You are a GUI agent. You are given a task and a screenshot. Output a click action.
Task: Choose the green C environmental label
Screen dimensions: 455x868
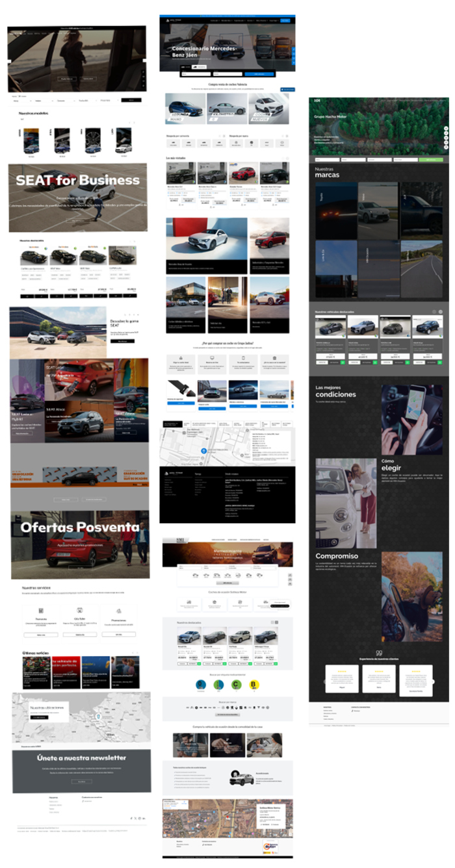237,684
